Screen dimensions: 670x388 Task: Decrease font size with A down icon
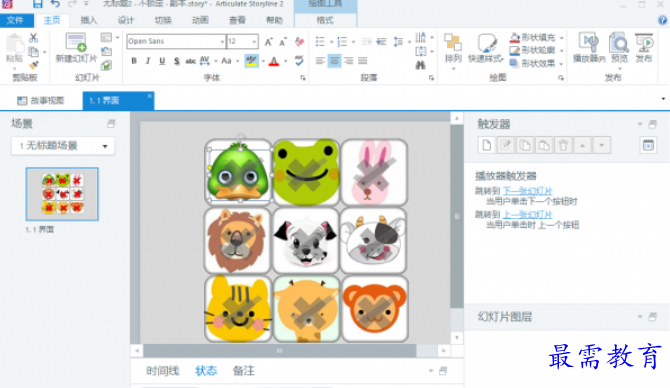[283, 41]
